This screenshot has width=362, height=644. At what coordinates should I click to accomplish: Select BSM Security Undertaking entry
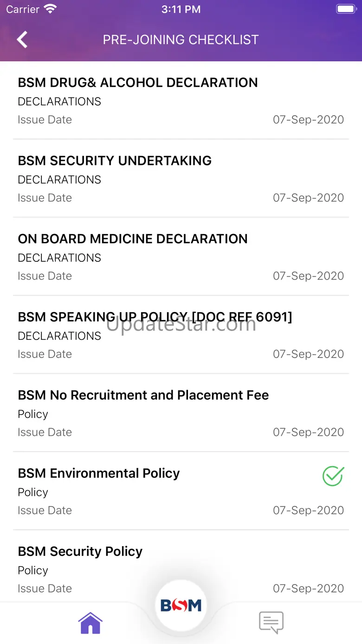coord(115,161)
